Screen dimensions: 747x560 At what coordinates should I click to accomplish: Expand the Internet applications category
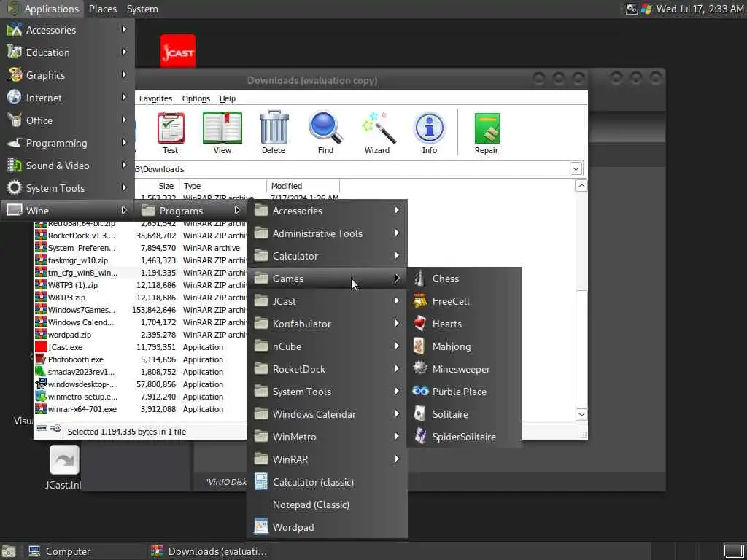[x=67, y=98]
